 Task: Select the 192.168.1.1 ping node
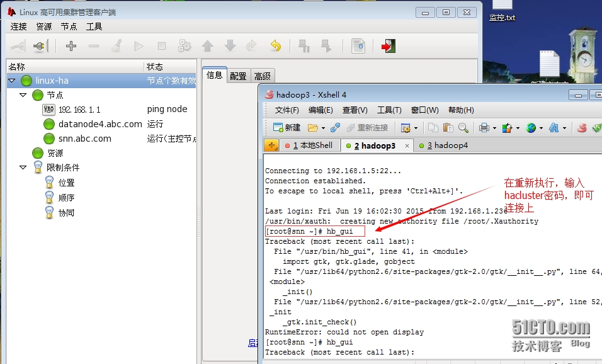(79, 110)
